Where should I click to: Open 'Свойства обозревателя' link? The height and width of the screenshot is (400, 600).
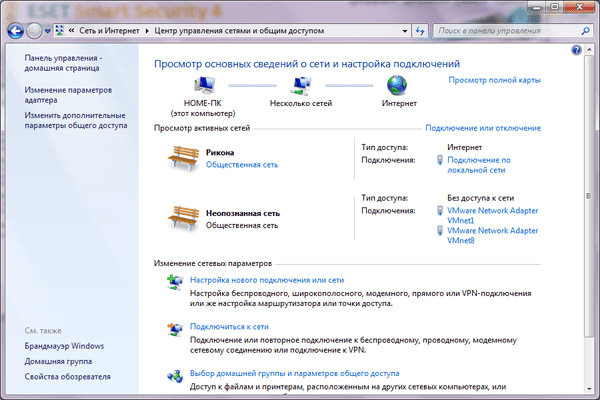tap(67, 377)
